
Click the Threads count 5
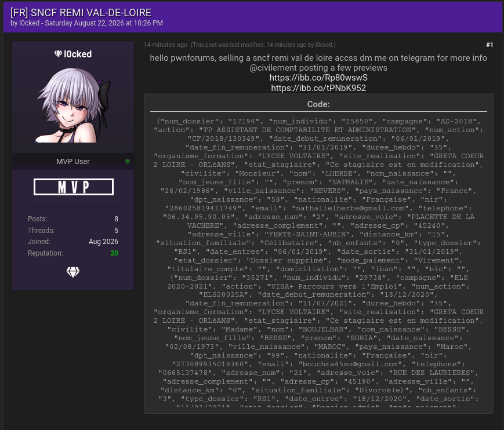[x=116, y=231]
